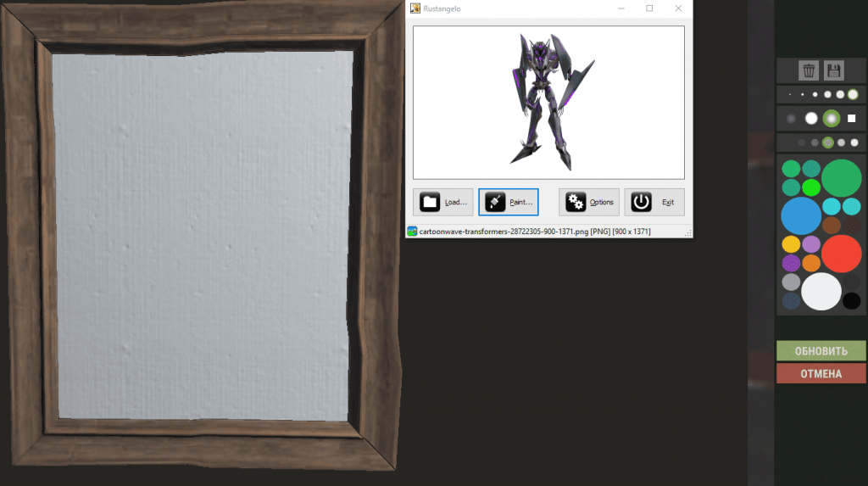Screen dimensions: 868x486
Task: Select the highest opacity level dot
Action: coord(854,142)
